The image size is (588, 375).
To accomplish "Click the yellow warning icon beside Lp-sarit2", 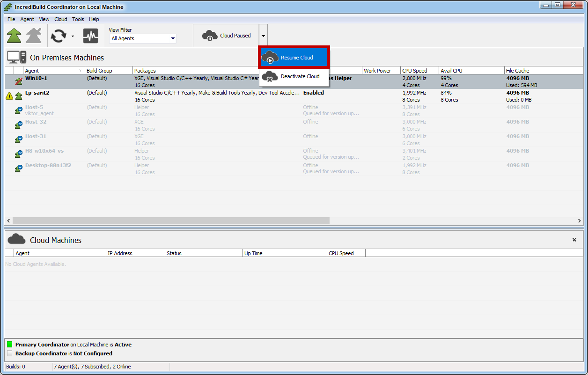I will (x=9, y=96).
